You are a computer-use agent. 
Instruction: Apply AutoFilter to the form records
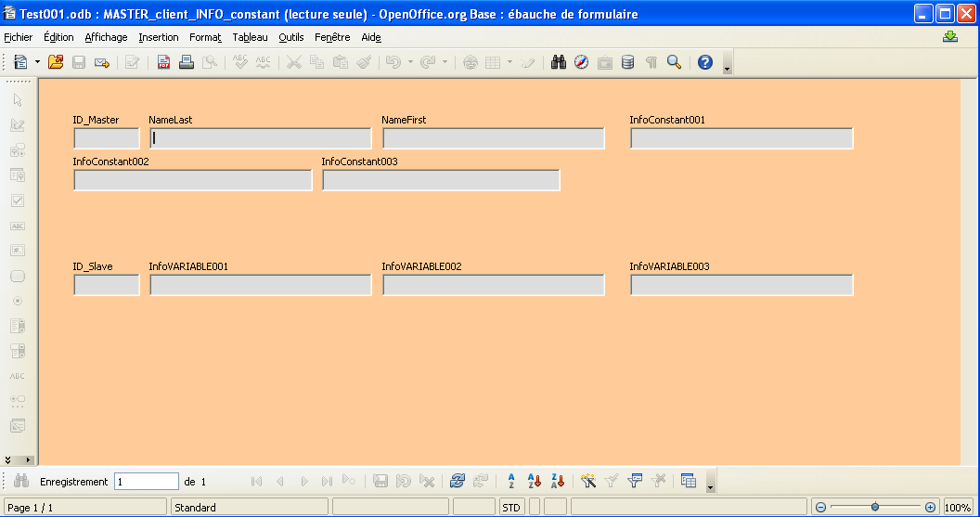[x=588, y=481]
